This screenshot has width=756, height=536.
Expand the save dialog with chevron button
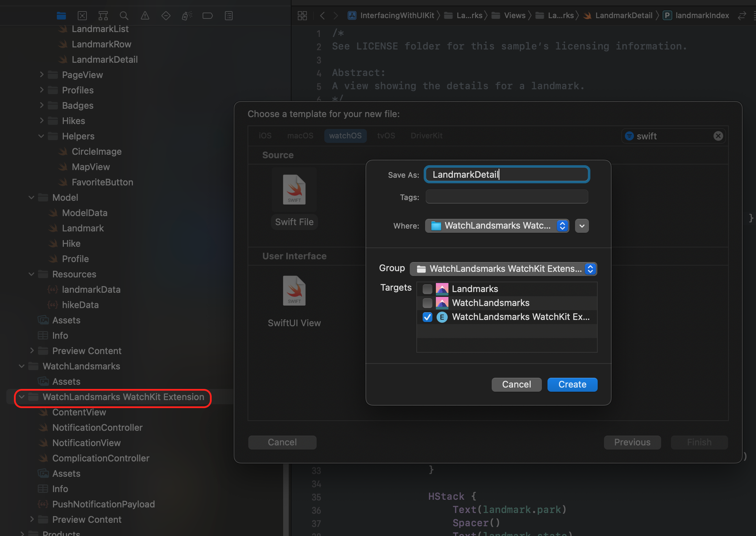coord(582,226)
